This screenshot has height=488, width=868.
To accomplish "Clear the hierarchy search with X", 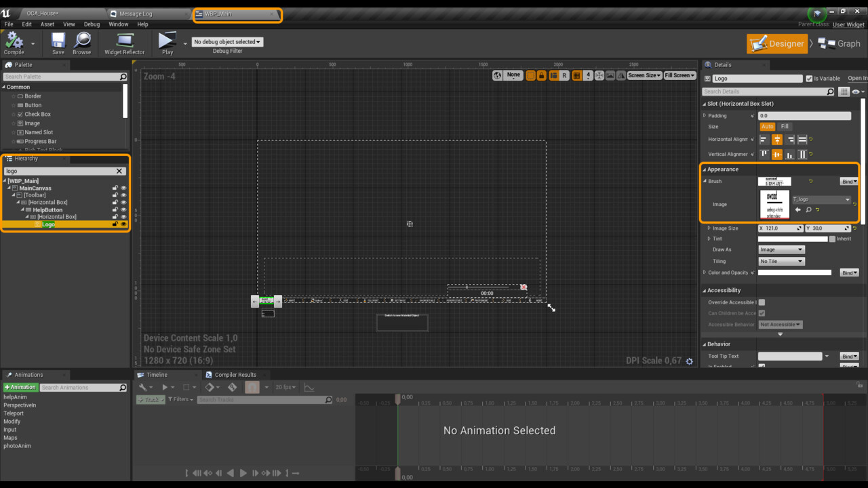I will [x=119, y=171].
